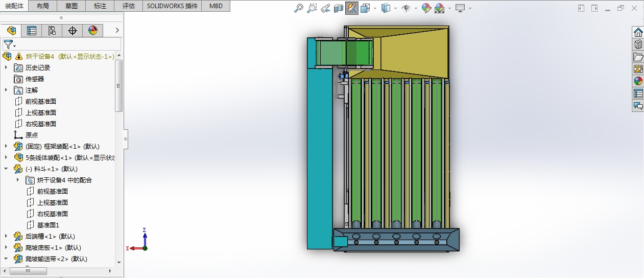Open the Design Library in task pane
Viewport: 644px width, 278px height.
coord(638,44)
